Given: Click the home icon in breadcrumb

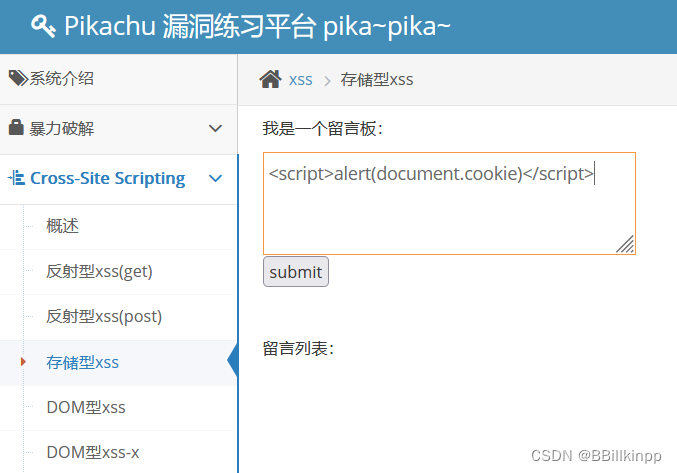Looking at the screenshot, I should click(x=270, y=79).
